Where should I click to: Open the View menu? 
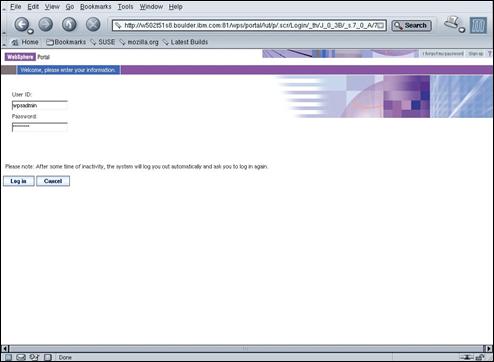pos(52,7)
